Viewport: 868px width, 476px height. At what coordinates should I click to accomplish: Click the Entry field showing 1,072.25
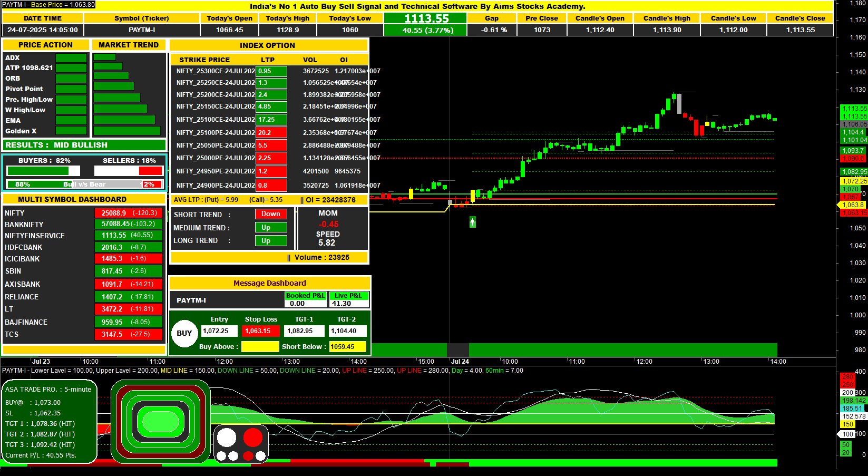tap(219, 331)
